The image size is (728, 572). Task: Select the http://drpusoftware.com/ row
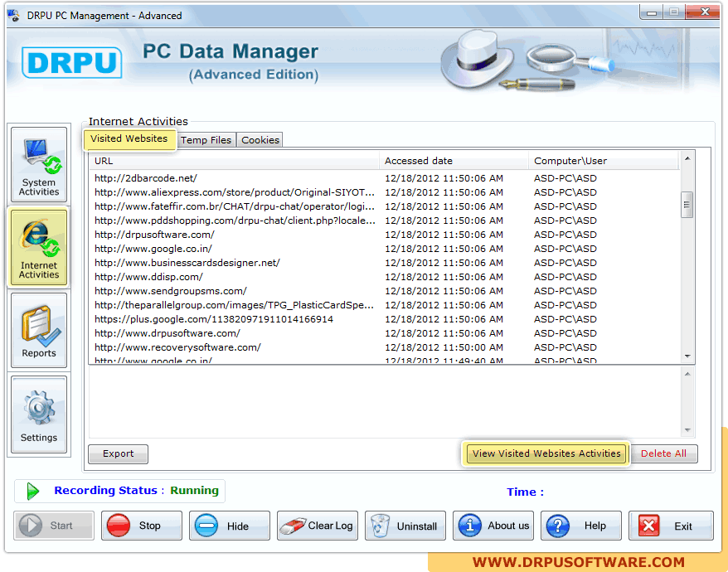pyautogui.click(x=385, y=235)
